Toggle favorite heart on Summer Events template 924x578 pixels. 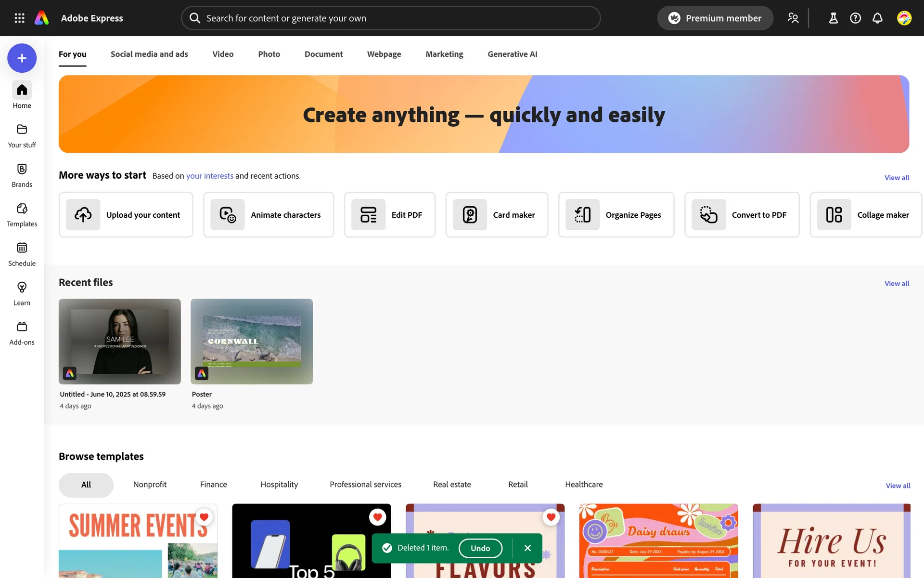coord(204,517)
